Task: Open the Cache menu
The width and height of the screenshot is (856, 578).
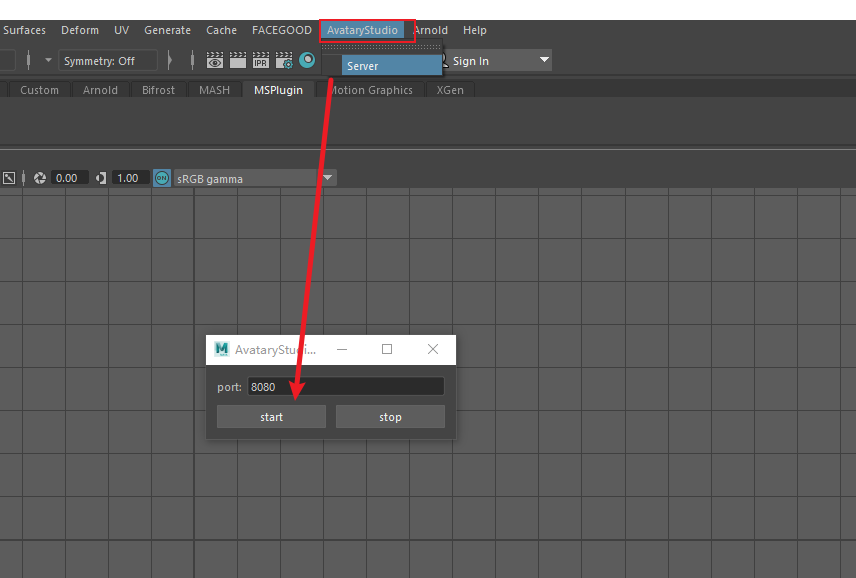Action: click(221, 31)
